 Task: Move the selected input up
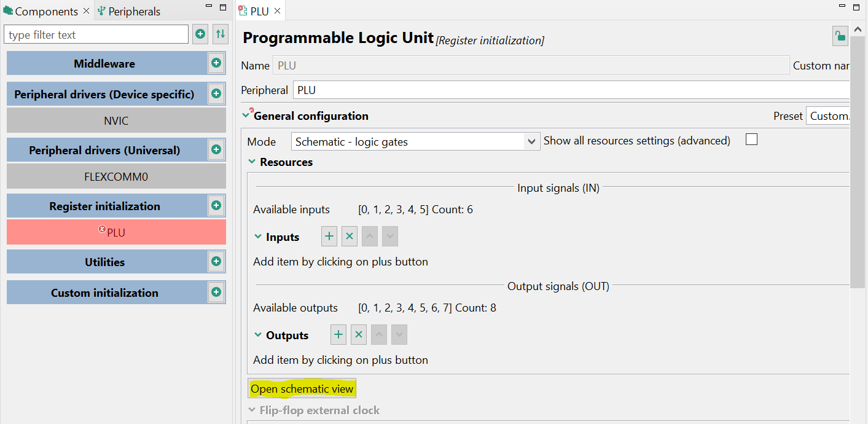coord(369,236)
